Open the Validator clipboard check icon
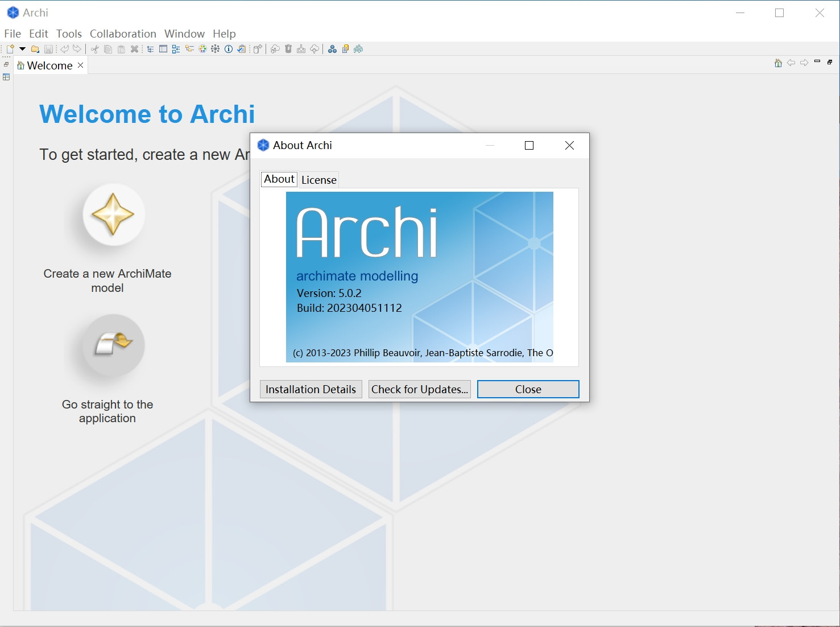The height and width of the screenshot is (627, 840). [242, 49]
